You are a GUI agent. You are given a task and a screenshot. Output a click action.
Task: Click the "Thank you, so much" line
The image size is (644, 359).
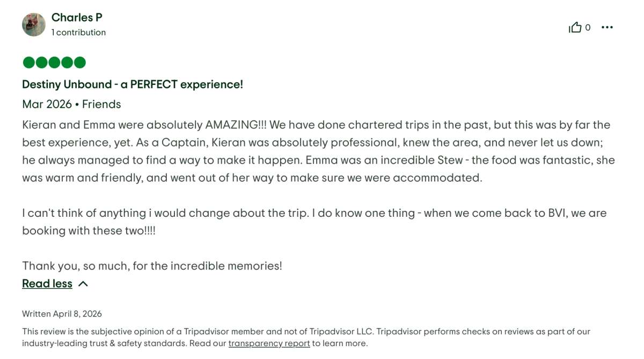pos(152,266)
